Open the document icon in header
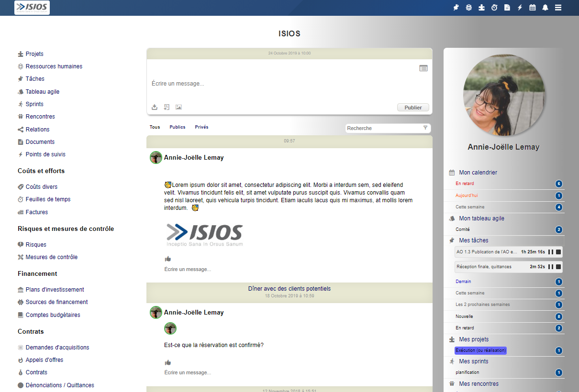This screenshot has width=579, height=392. 507,8
